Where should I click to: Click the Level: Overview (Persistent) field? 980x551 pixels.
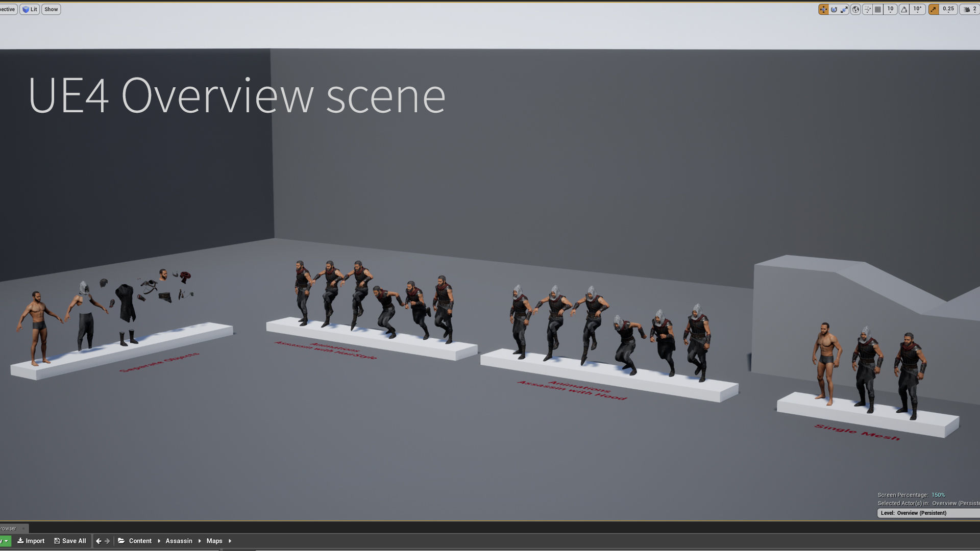(928, 513)
